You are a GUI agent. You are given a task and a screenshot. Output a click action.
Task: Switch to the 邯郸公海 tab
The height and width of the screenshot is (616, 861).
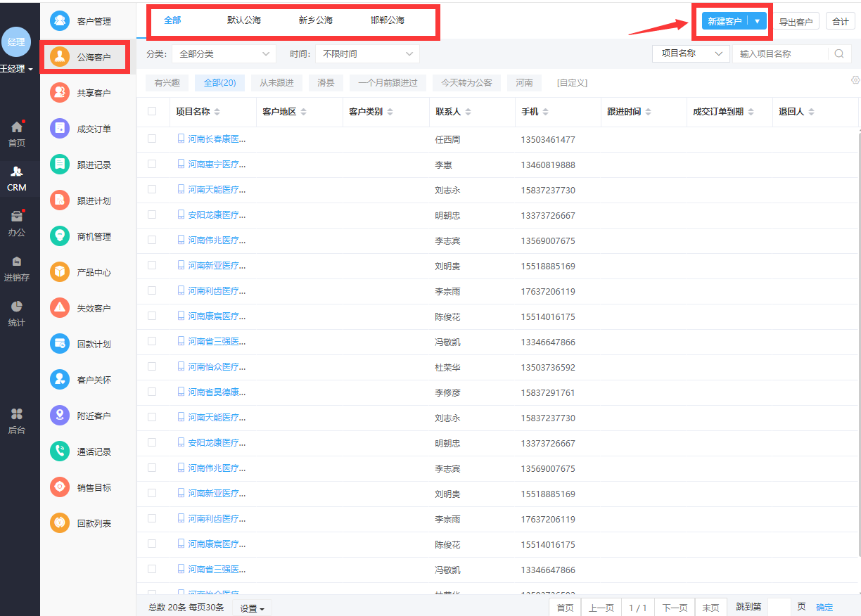pos(388,20)
